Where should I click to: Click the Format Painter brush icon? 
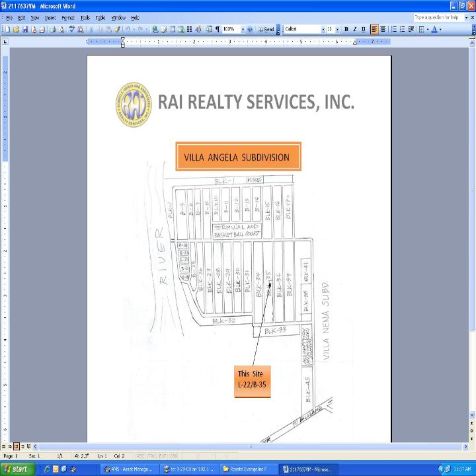118,30
